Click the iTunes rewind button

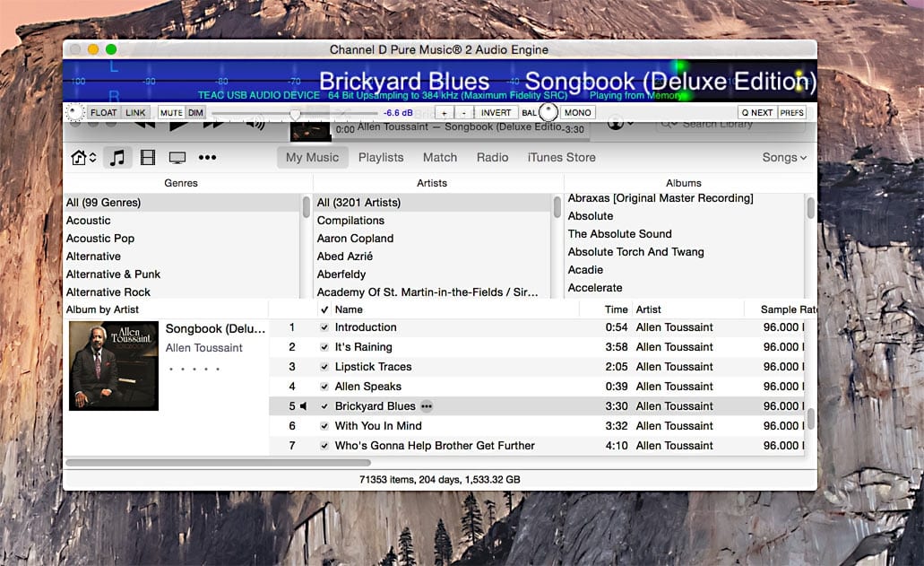click(145, 124)
